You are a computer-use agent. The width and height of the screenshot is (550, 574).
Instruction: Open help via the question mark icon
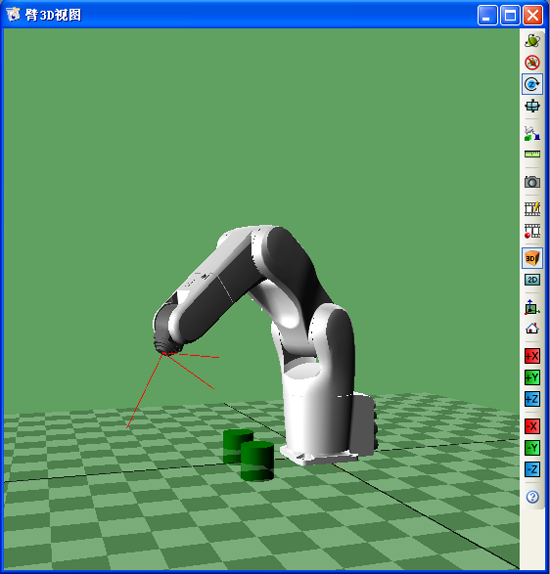[532, 497]
